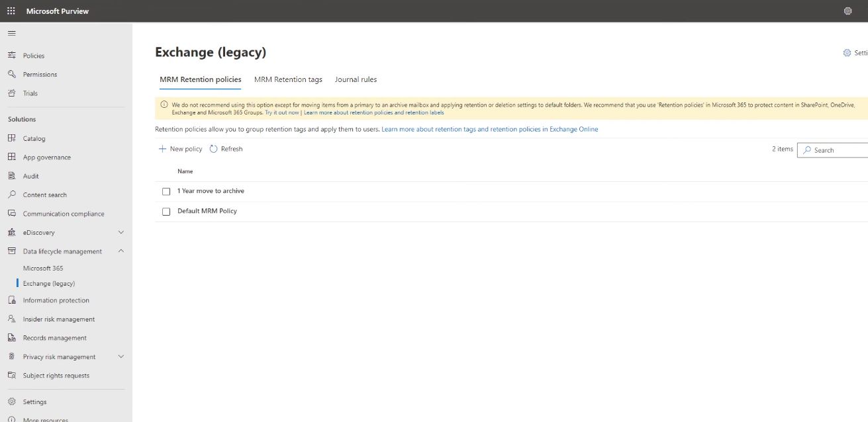The height and width of the screenshot is (422, 868).
Task: Click the 'Try it out now' link
Action: pyautogui.click(x=281, y=112)
